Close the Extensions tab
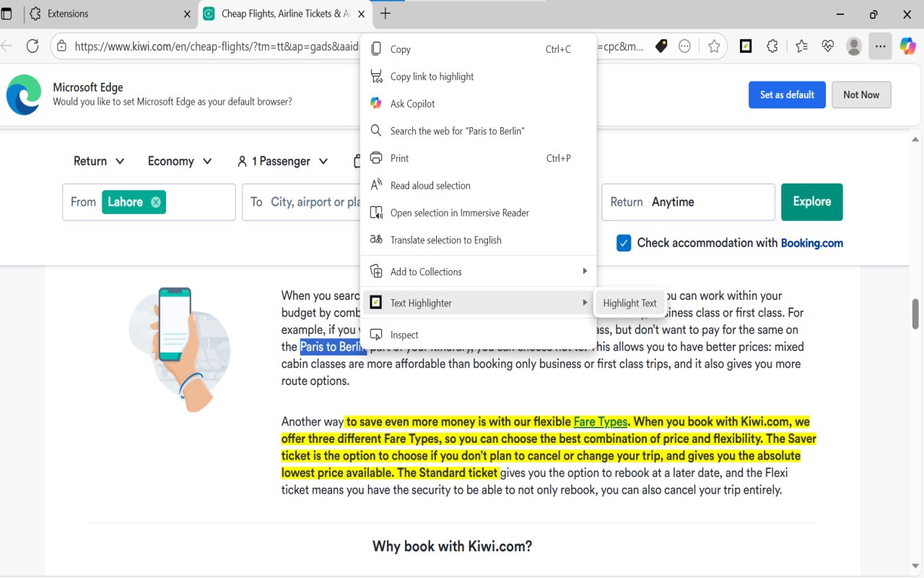 [x=187, y=14]
